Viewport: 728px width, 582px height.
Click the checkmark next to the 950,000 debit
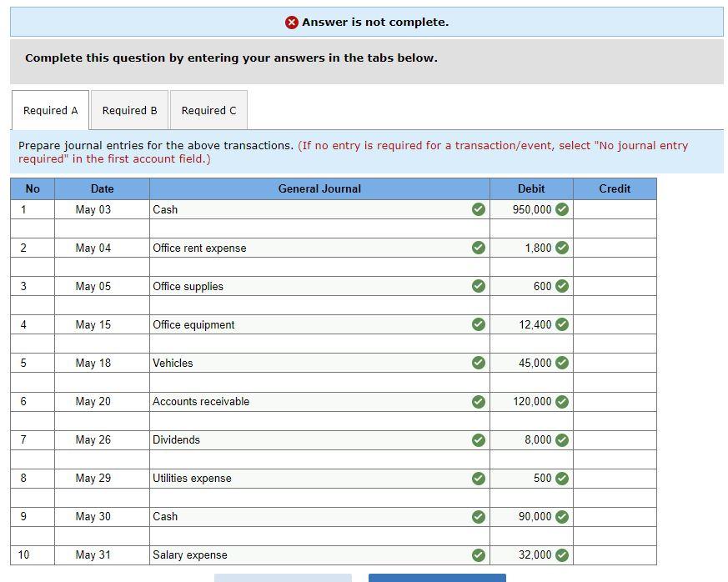[564, 210]
